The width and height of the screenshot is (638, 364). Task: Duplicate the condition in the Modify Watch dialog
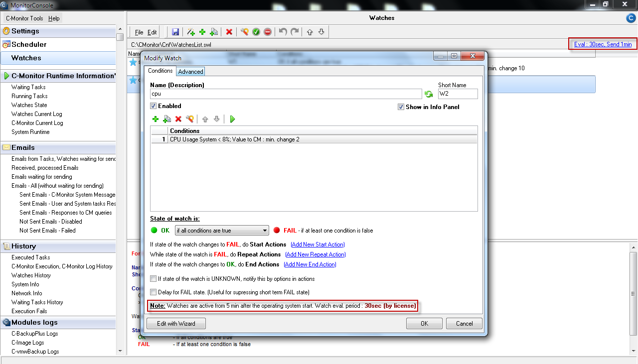coord(167,119)
